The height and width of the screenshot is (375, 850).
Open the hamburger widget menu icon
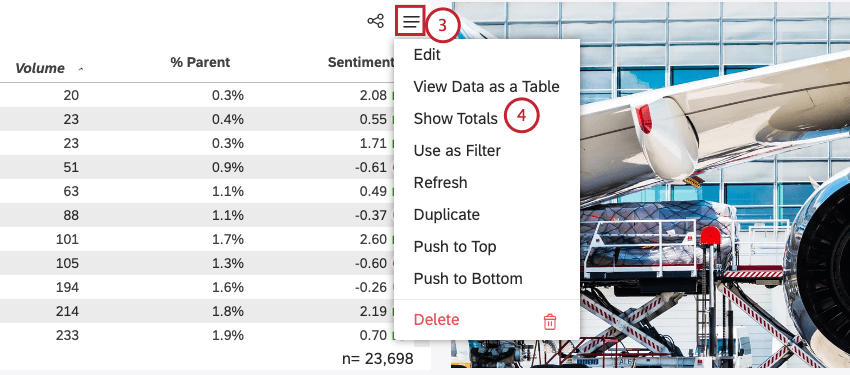pos(411,22)
